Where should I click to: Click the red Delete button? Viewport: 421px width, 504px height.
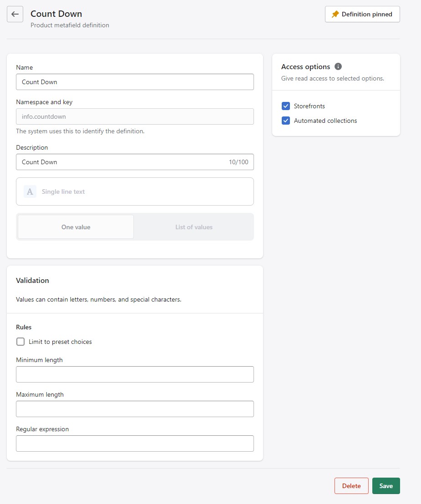[x=351, y=486]
